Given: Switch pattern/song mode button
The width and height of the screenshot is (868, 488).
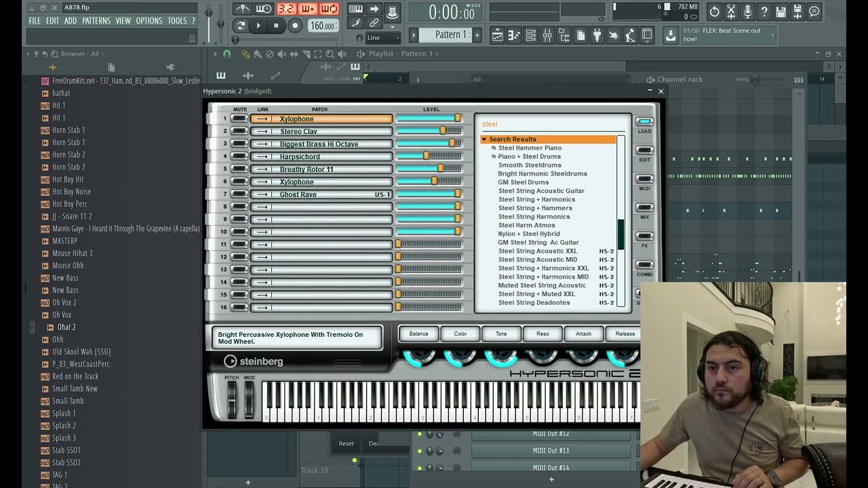Looking at the screenshot, I should (241, 26).
